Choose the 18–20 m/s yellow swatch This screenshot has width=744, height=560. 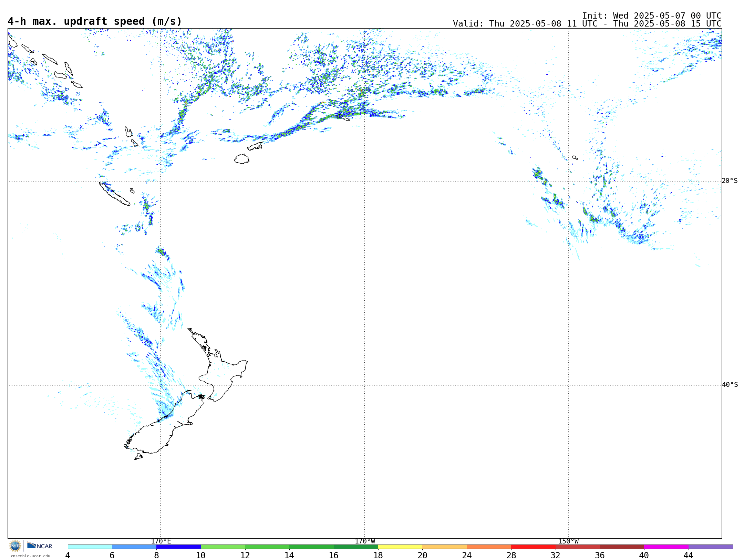point(400,547)
